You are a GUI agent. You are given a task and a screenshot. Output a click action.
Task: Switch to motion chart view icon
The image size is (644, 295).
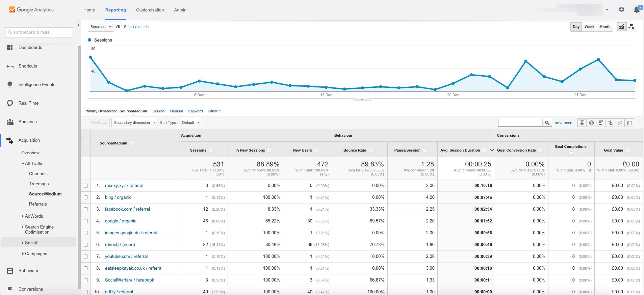pyautogui.click(x=631, y=27)
